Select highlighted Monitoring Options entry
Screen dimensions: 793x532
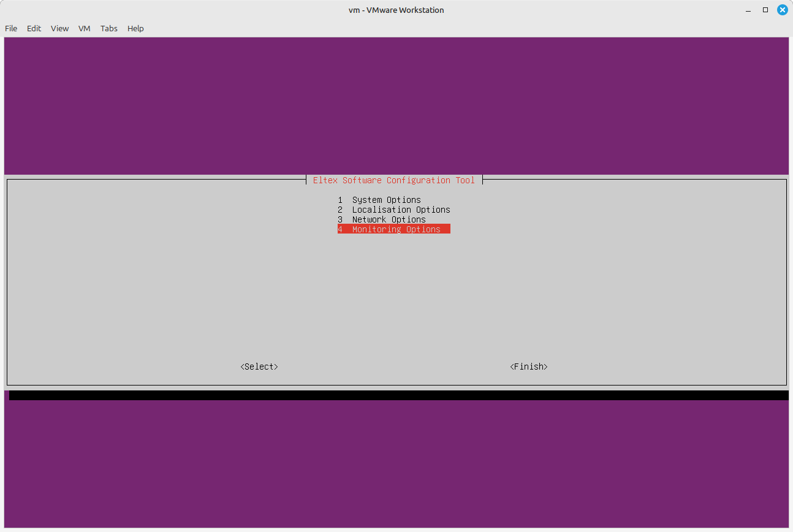tap(394, 229)
